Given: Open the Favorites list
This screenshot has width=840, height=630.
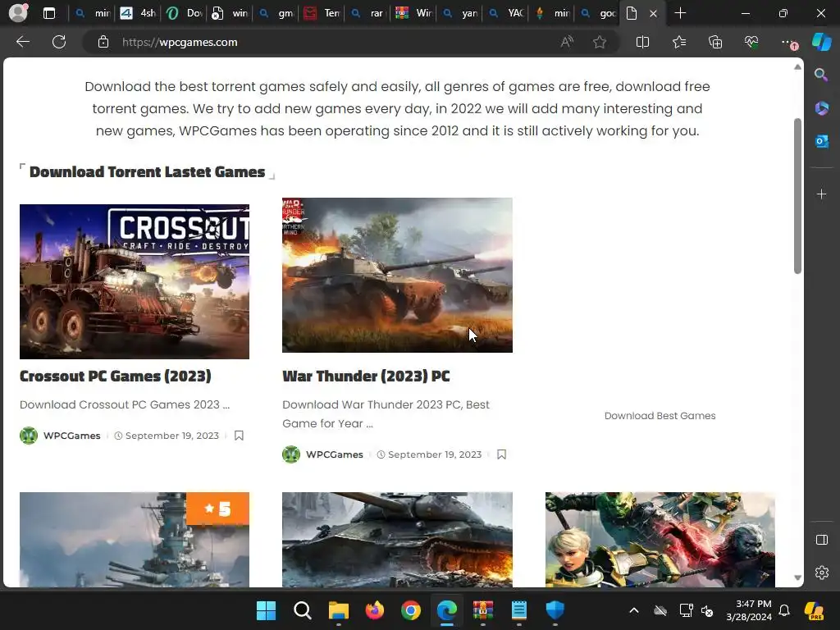Looking at the screenshot, I should point(679,42).
